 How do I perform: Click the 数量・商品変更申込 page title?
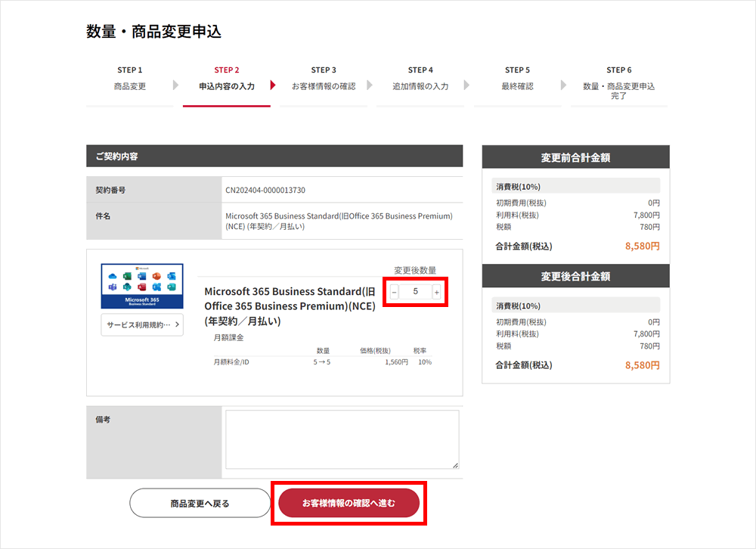153,31
